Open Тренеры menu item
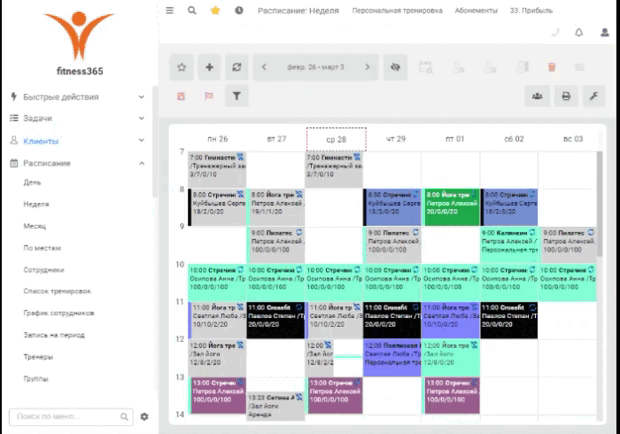The image size is (620, 434). coord(38,357)
